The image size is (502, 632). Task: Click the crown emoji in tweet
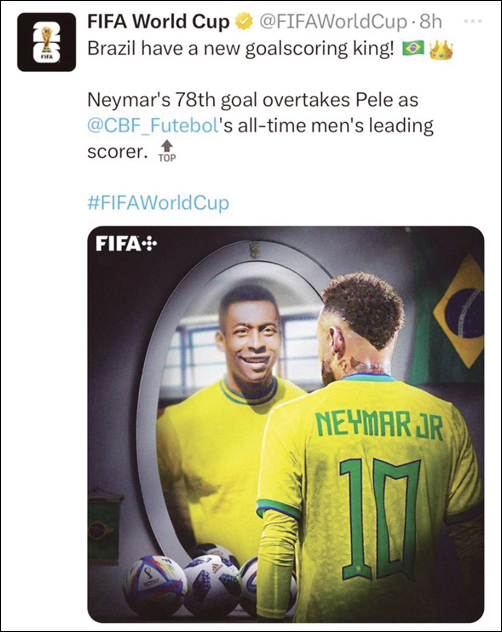click(442, 50)
